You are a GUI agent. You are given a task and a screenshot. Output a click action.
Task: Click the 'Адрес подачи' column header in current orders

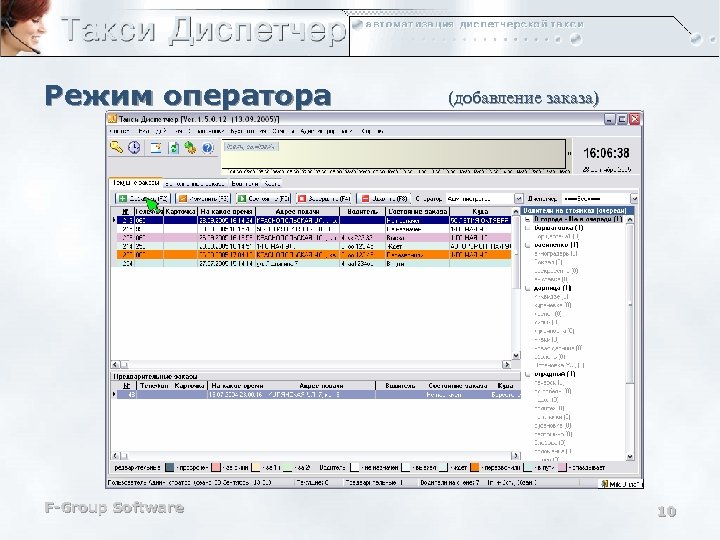pyautogui.click(x=298, y=211)
